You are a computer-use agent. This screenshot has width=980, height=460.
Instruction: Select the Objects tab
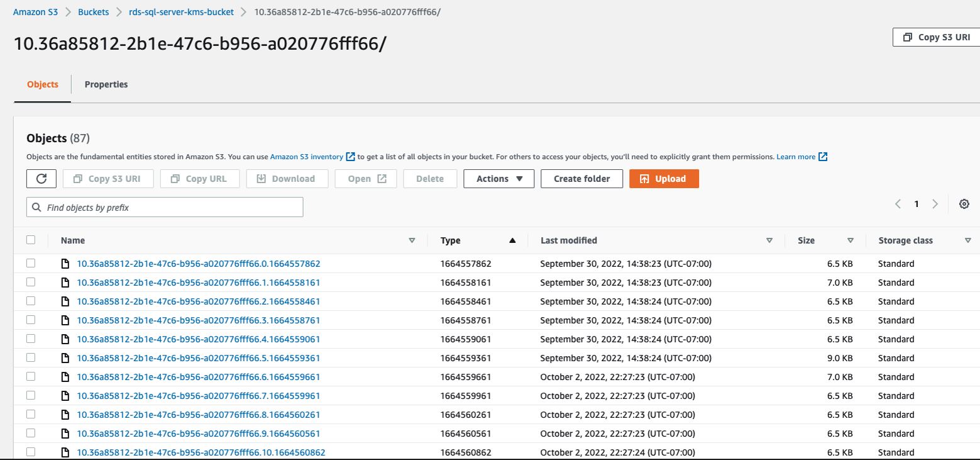[42, 84]
